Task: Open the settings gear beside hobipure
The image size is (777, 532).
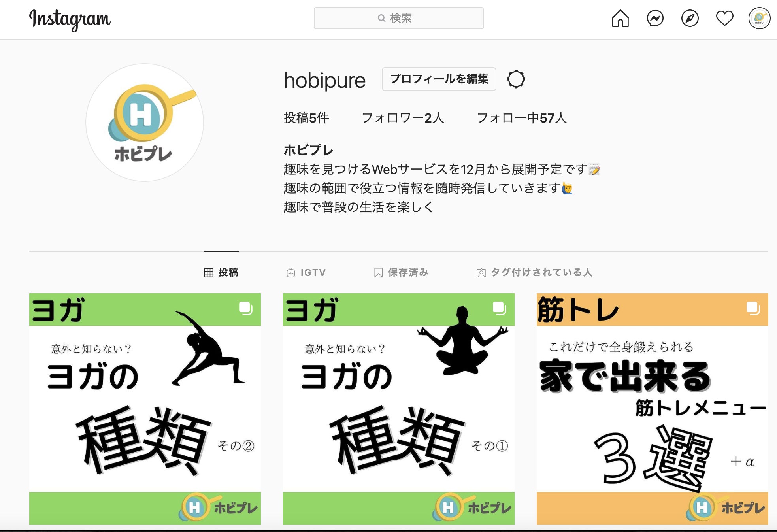Action: point(516,79)
